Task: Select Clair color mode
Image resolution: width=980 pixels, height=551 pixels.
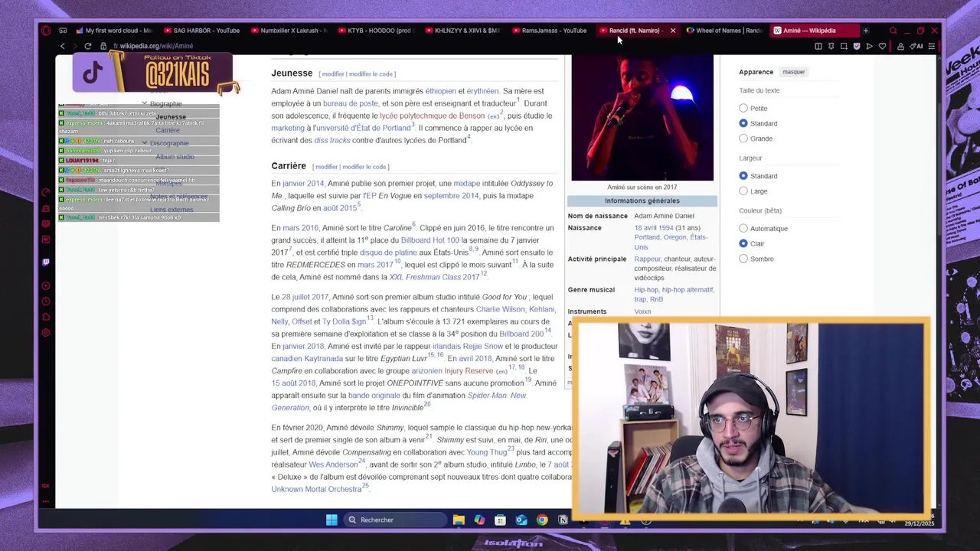Action: tap(743, 243)
